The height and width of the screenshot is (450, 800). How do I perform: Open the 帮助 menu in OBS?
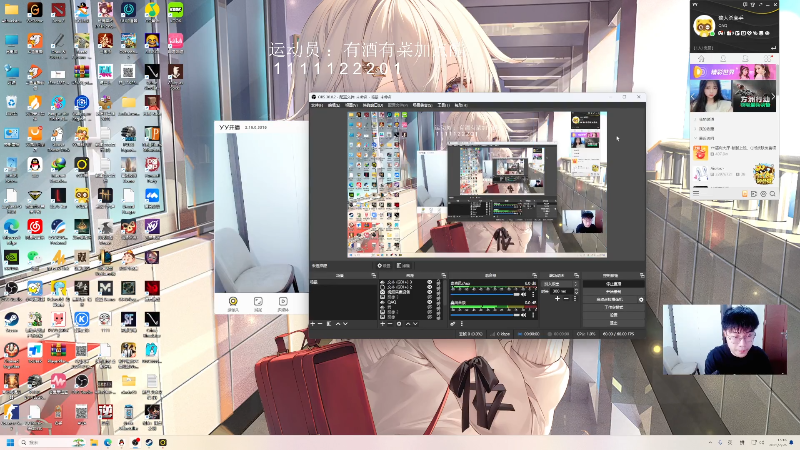[x=461, y=105]
